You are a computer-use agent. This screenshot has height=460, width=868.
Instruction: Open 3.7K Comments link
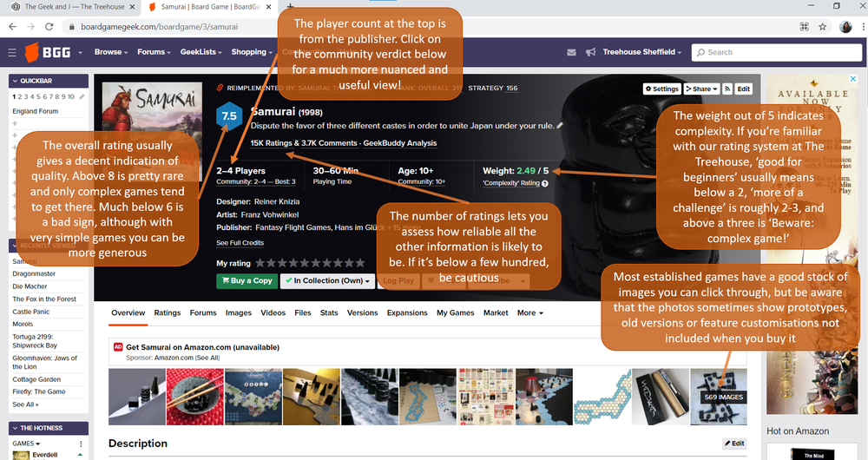coord(329,143)
